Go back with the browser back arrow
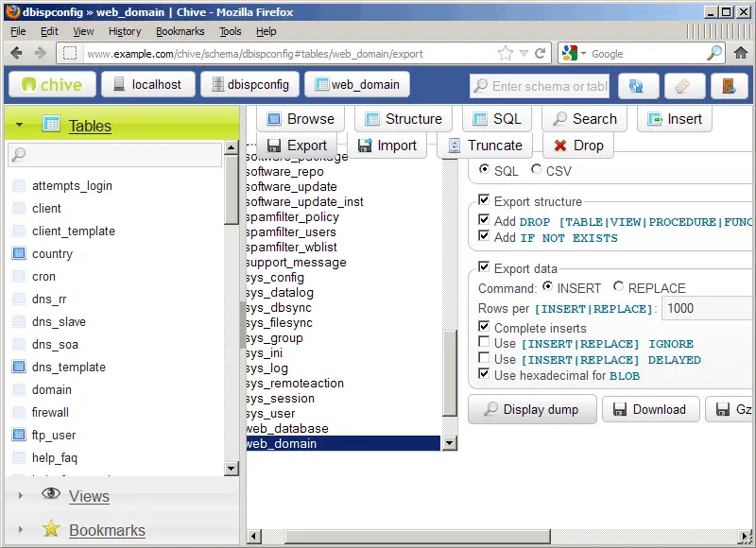The image size is (756, 548). tap(16, 53)
